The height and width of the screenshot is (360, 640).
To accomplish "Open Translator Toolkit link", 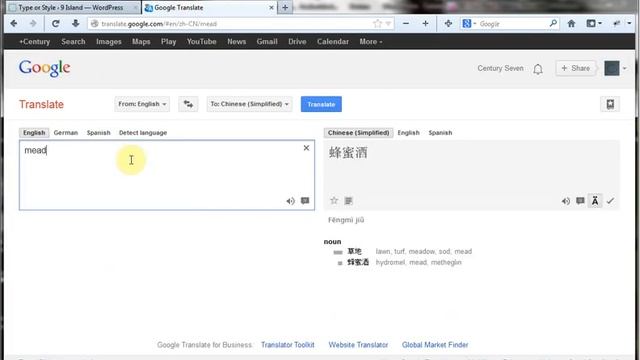I will tap(288, 345).
